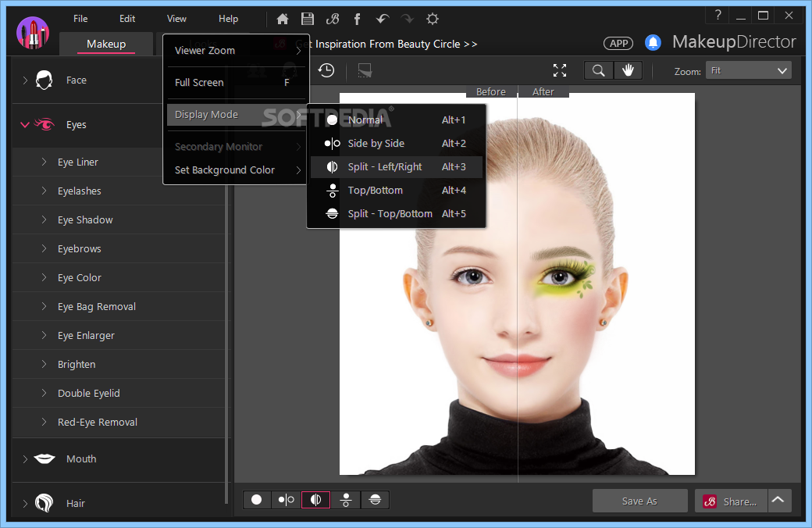Choose Split - Left/Right in submenu
This screenshot has width=812, height=528.
[397, 167]
